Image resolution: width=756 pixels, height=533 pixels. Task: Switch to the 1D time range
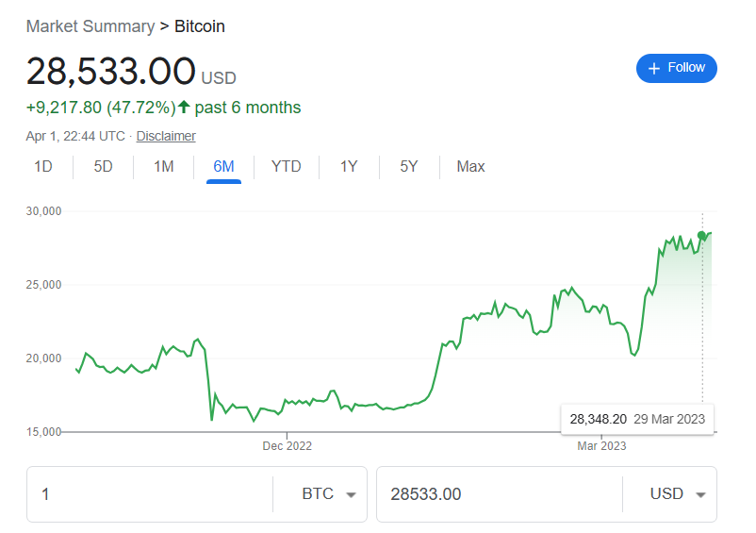pos(43,167)
